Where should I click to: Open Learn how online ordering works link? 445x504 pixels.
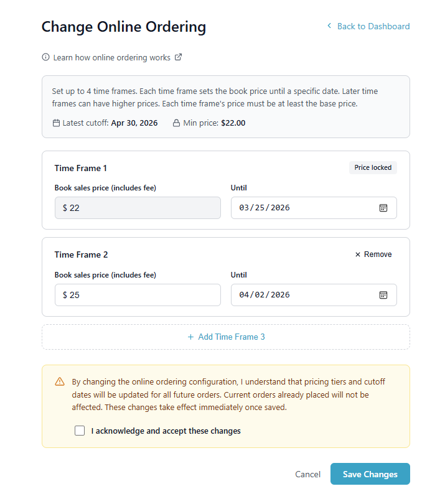pyautogui.click(x=111, y=57)
